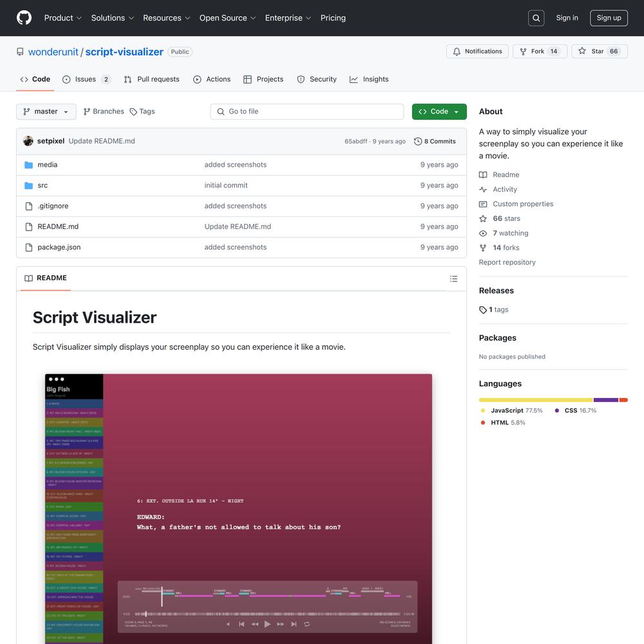
Task: Click the src folder icon
Action: pos(29,185)
